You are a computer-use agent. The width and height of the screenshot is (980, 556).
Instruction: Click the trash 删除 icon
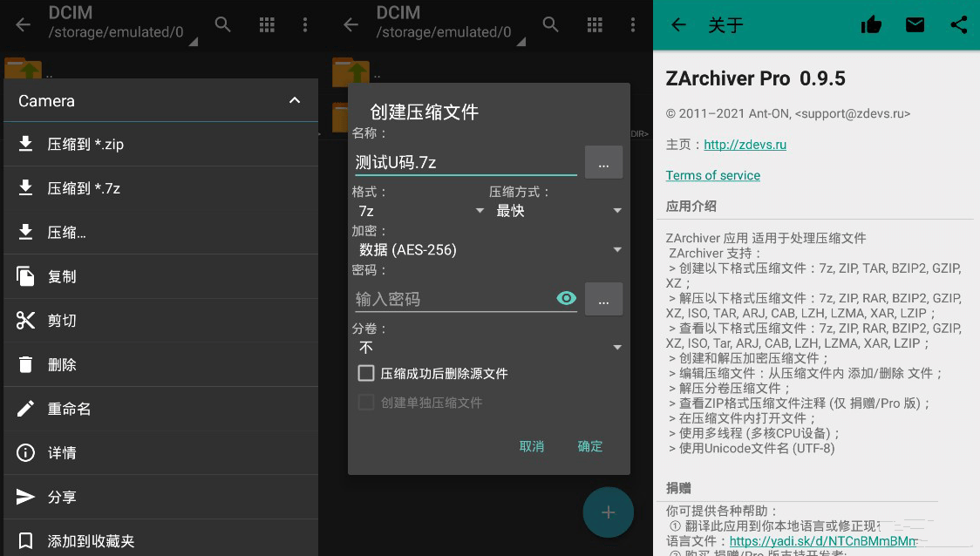[x=26, y=364]
